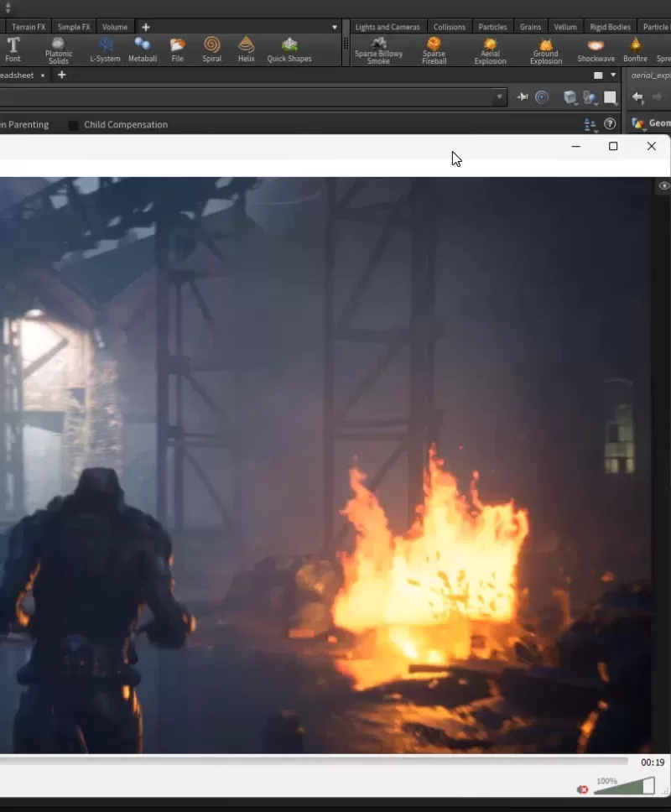The image size is (671, 812).
Task: Apply Aerial Explosion effect
Action: [x=490, y=50]
